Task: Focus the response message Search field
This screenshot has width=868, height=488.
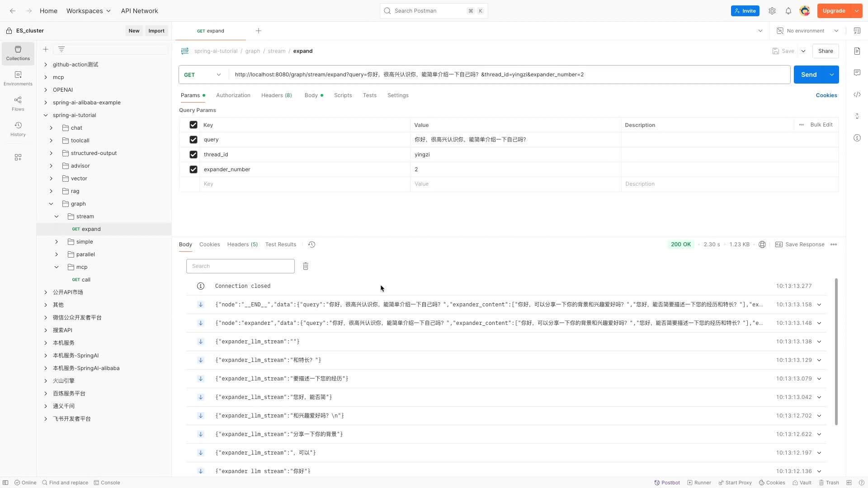Action: [241, 266]
